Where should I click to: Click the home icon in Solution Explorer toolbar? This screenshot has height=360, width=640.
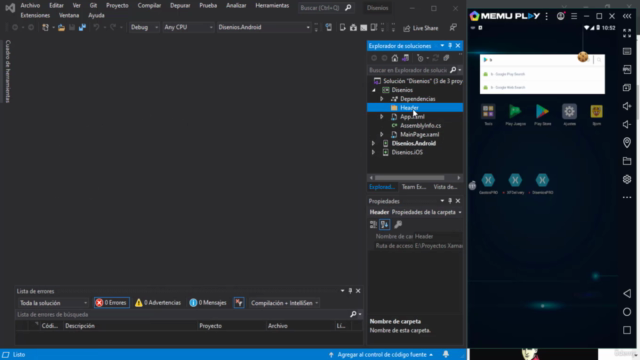pos(395,58)
